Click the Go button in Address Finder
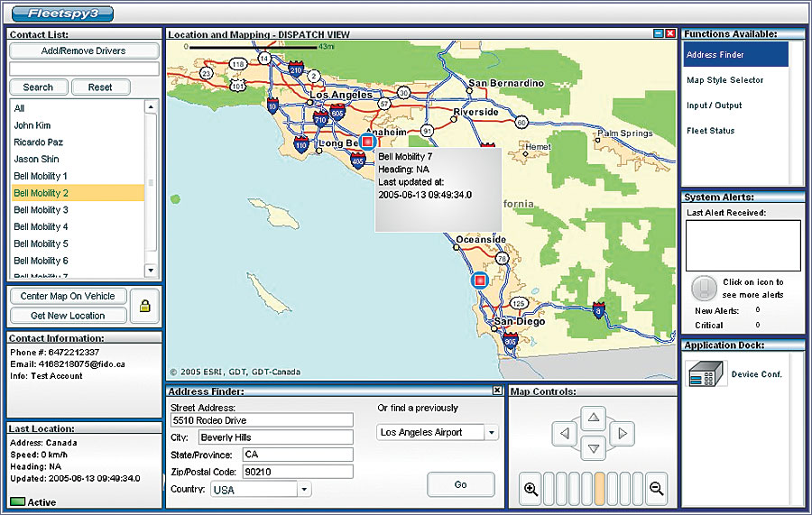Screen dimensions: 812x515 click(460, 485)
